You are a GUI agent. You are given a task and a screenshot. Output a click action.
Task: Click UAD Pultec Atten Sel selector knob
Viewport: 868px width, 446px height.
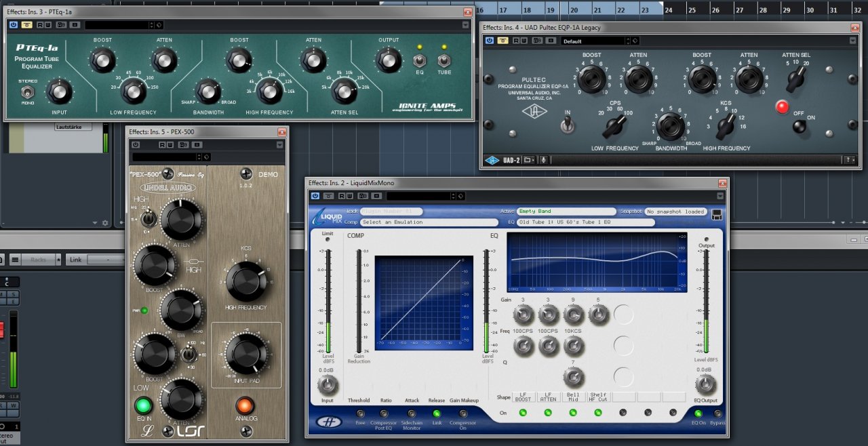coord(795,81)
